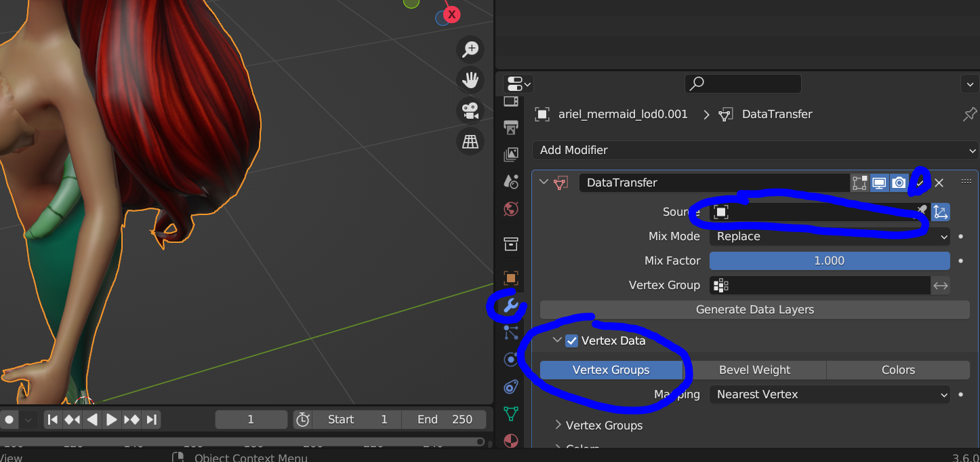Open the Object Constraints properties tab
Image resolution: width=980 pixels, height=462 pixels.
click(x=511, y=387)
